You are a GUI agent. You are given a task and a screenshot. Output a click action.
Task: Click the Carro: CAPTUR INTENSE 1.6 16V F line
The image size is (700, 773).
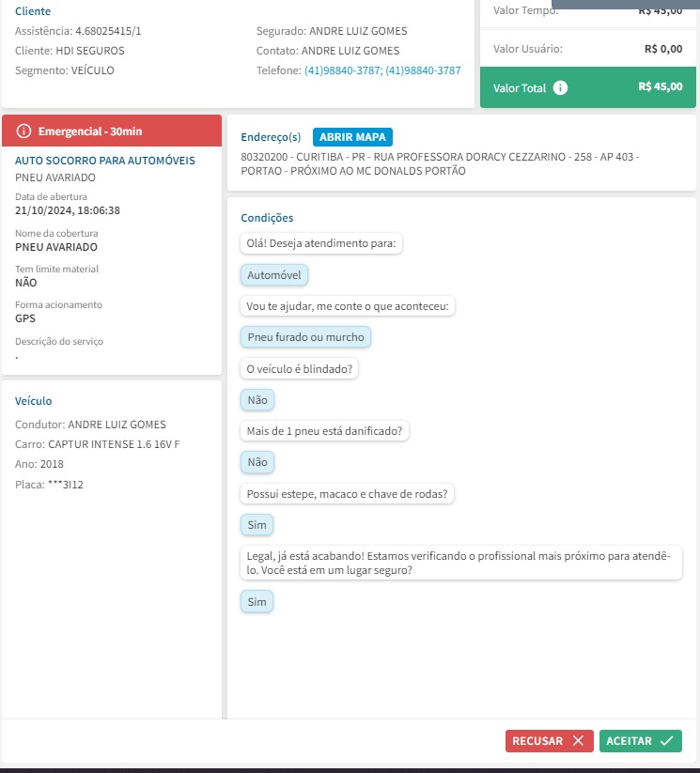pyautogui.click(x=97, y=444)
